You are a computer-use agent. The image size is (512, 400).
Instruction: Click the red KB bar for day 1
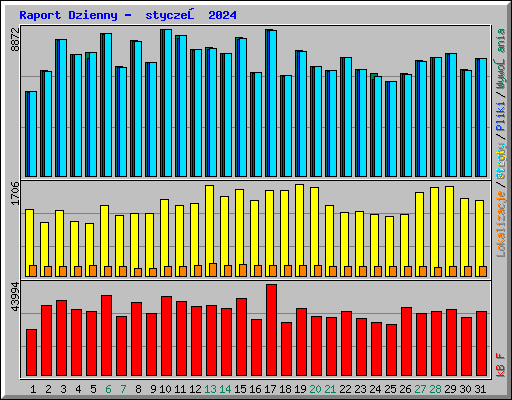point(31,353)
